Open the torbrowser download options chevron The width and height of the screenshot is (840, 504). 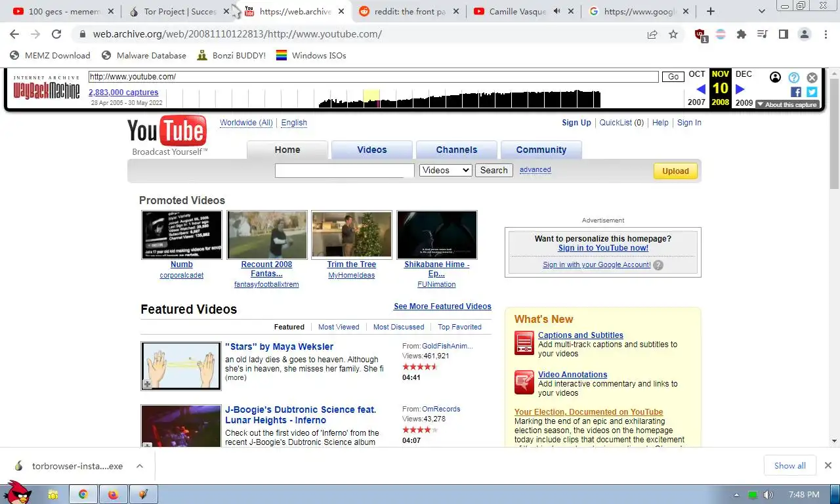[140, 466]
